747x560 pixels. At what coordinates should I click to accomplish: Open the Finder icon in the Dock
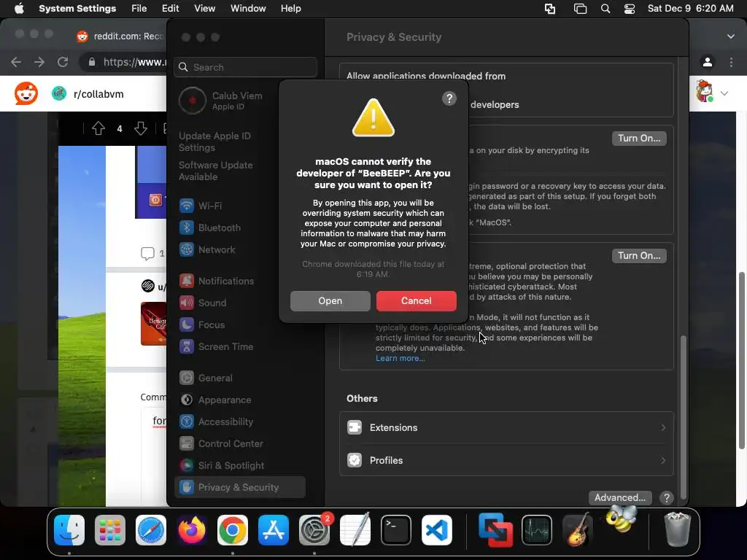click(x=69, y=530)
